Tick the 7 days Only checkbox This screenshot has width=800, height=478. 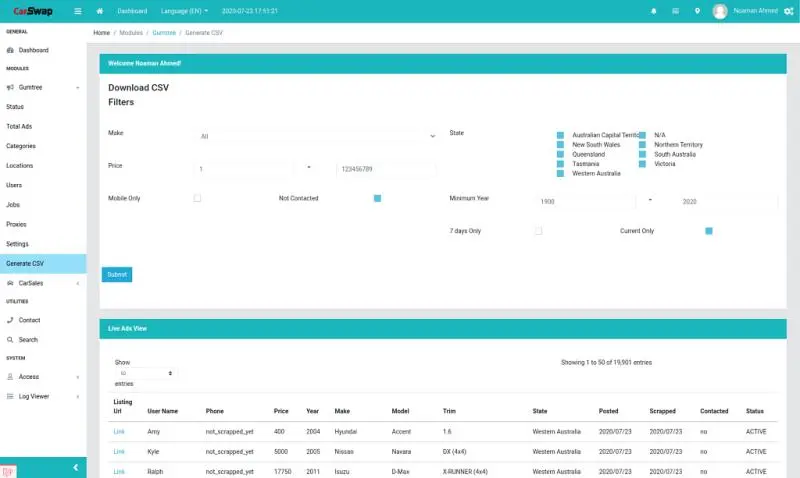pos(538,231)
